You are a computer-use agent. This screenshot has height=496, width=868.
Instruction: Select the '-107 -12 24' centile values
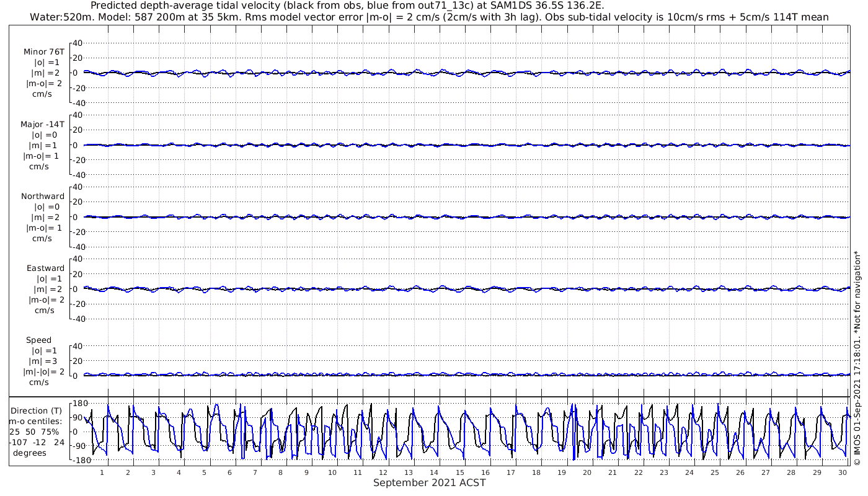click(37, 442)
